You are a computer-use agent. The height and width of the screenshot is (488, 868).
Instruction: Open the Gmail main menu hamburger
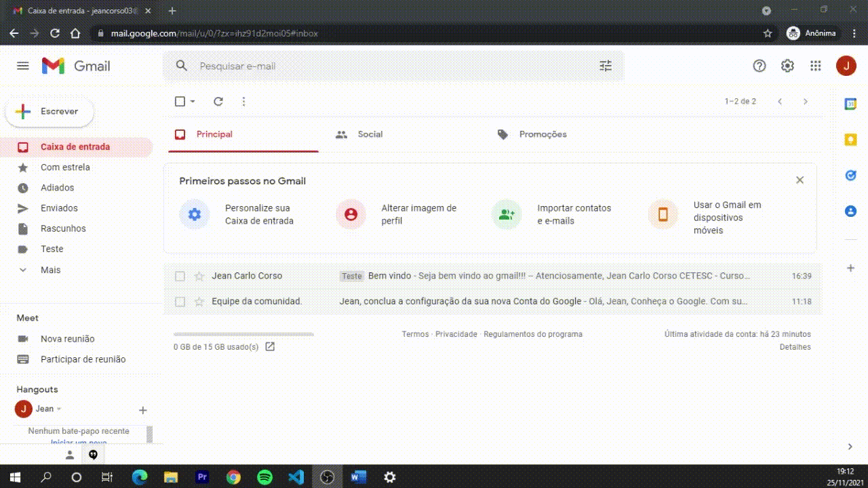click(x=23, y=66)
